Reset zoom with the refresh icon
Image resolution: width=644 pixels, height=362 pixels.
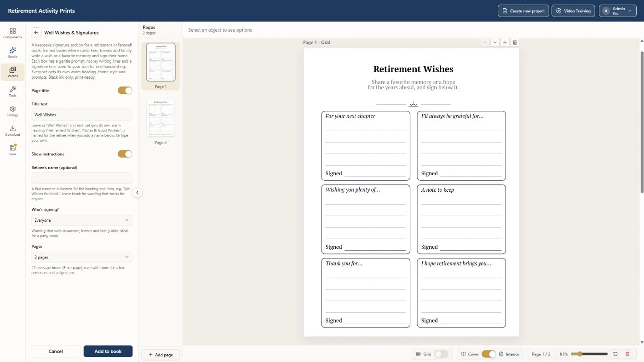[x=615, y=354]
